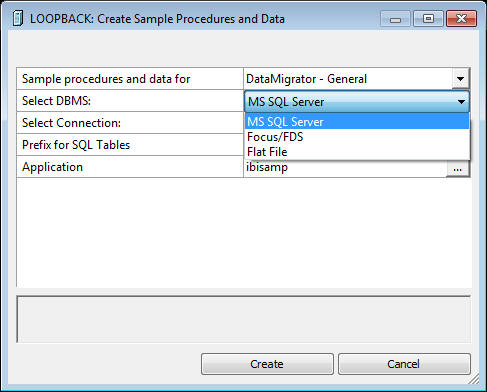Click the empty message box above Create
The image size is (487, 392).
[x=244, y=319]
